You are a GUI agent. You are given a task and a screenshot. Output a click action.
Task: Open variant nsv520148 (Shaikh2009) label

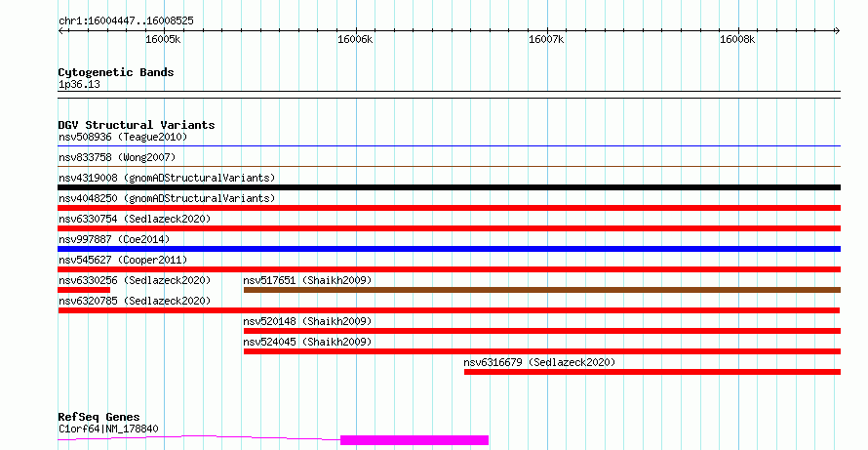307,321
